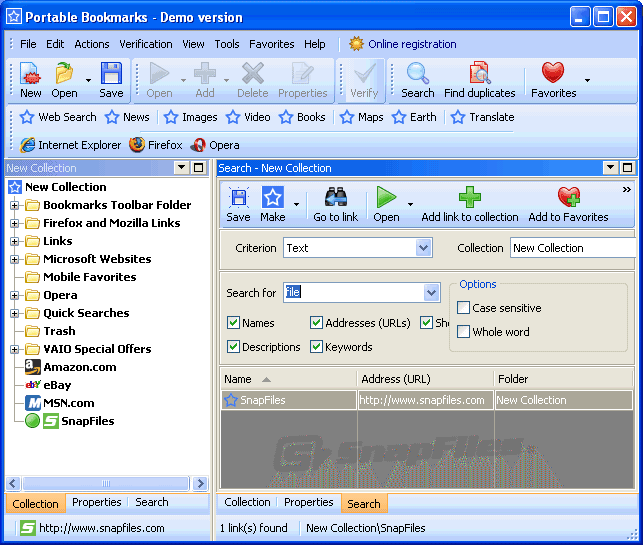Expand Bookmarks Toolbar Folder tree node

click(x=14, y=205)
